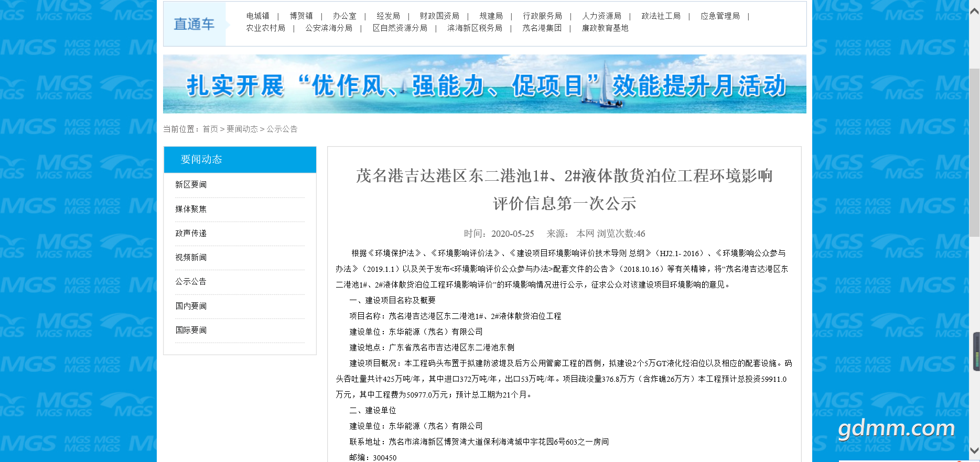Visit the 财政国资局 page
Screen dimensions: 980x462
pos(439,16)
